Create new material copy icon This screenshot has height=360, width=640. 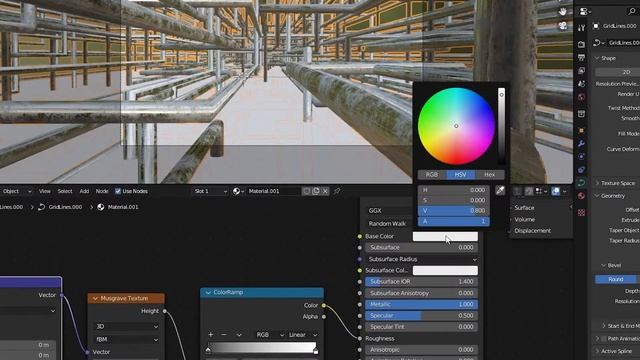tap(316, 191)
